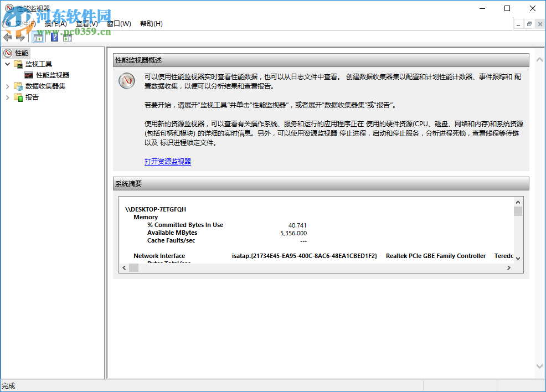The image size is (546, 392).
Task: Click the Help (帮助) toolbar icon
Action: coord(54,37)
